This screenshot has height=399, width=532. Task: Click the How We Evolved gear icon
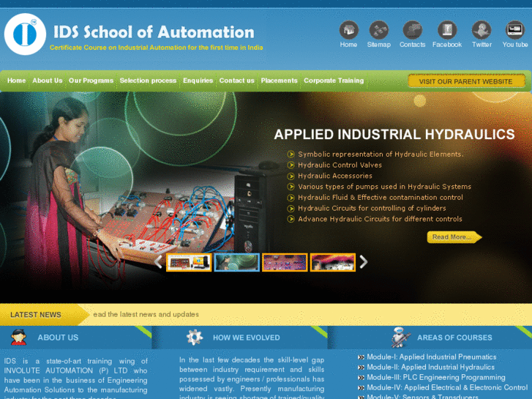coord(195,338)
